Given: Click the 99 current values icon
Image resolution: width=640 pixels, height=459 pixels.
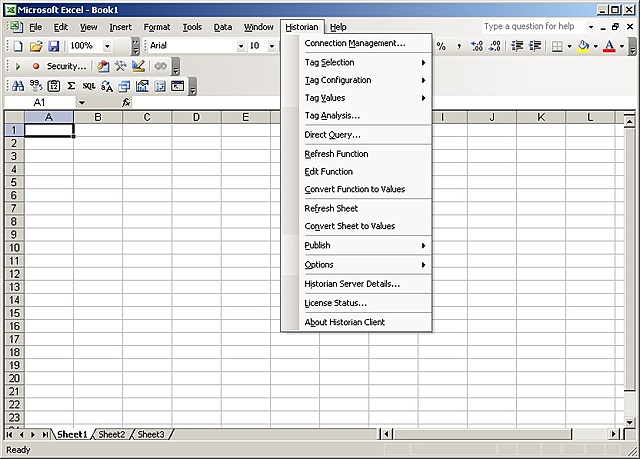Looking at the screenshot, I should point(36,86).
